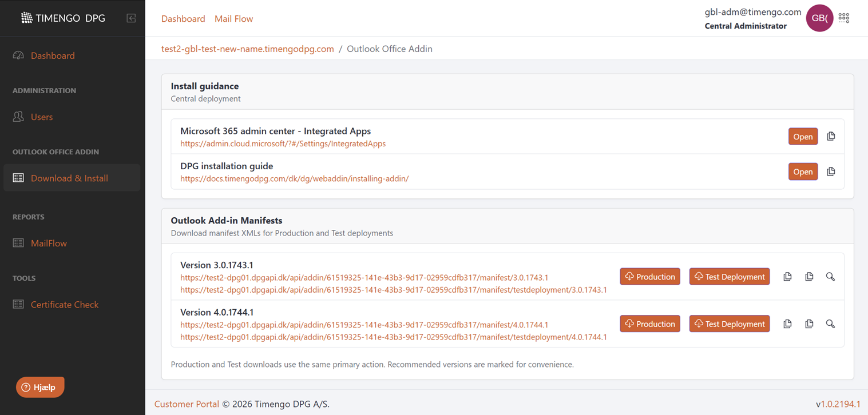
Task: Download Production manifest for Version 3.0.1743.1
Action: click(x=650, y=277)
